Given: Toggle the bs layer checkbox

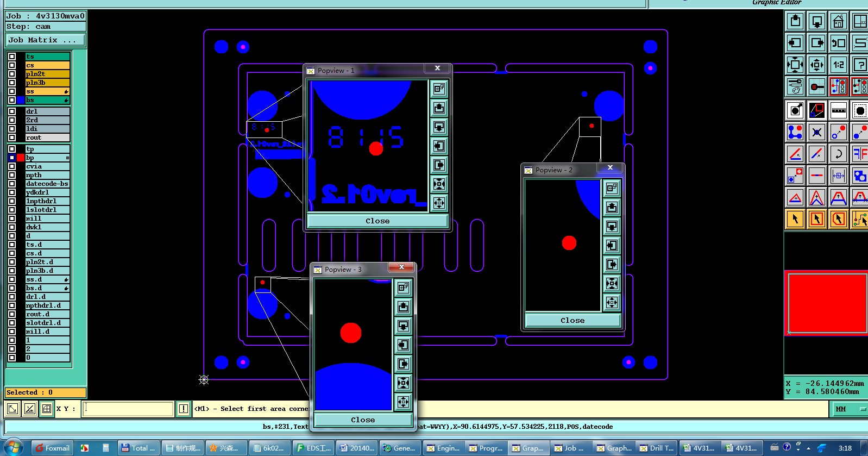Looking at the screenshot, I should [x=12, y=100].
